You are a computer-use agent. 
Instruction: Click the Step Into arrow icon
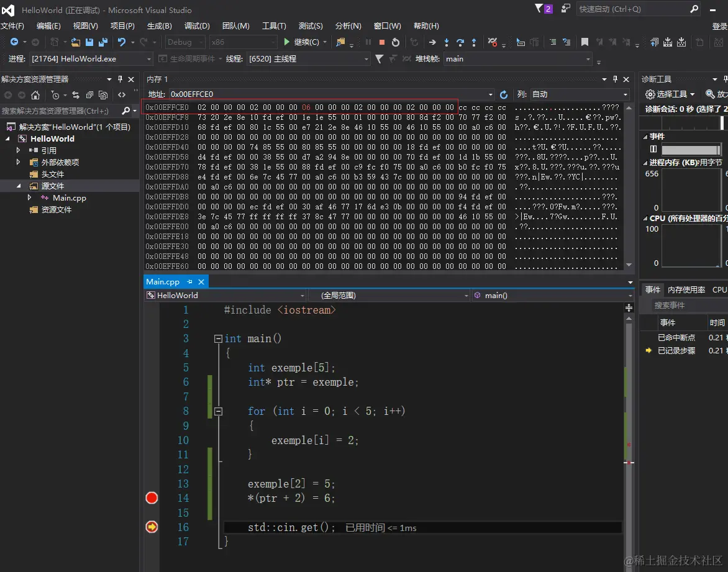coord(447,42)
